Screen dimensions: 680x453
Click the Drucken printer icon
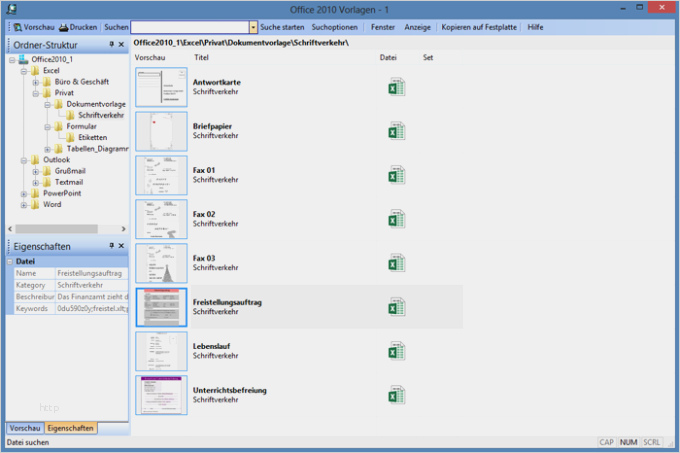click(x=64, y=28)
